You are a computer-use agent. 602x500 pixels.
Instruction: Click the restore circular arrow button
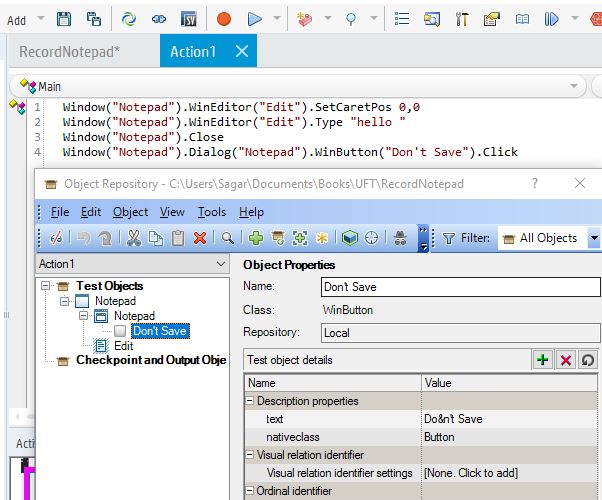click(x=588, y=360)
